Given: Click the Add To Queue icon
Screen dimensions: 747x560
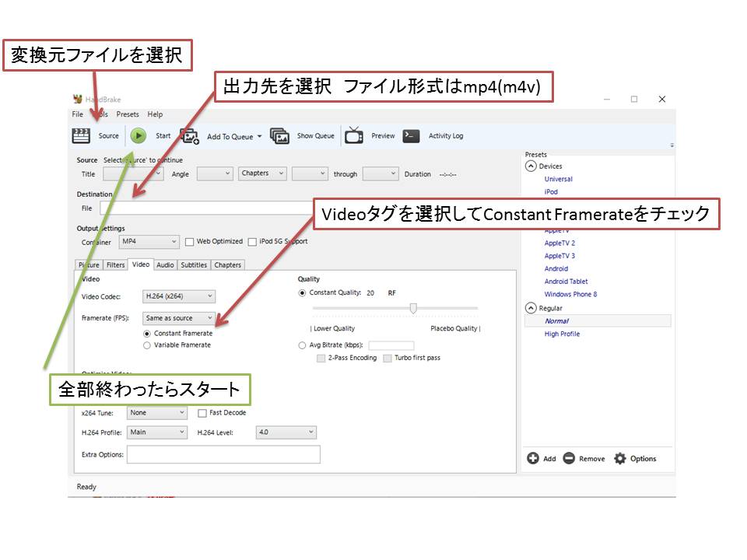Looking at the screenshot, I should tap(190, 136).
